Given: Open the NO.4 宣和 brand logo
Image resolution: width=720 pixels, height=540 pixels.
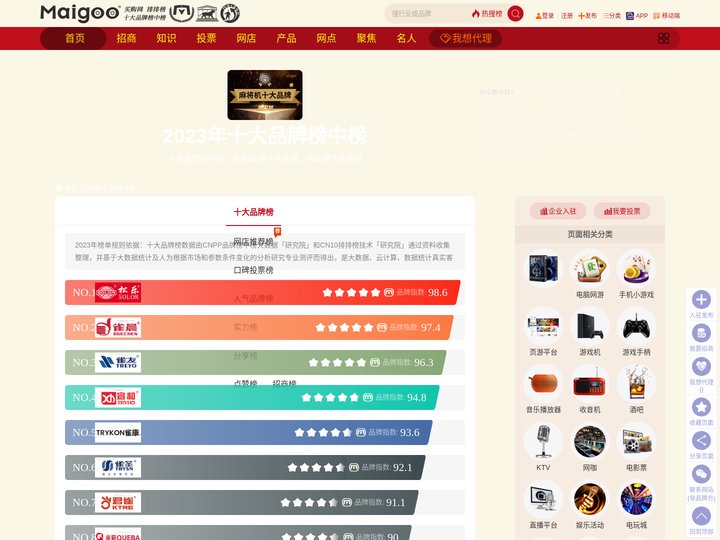Looking at the screenshot, I should (118, 398).
